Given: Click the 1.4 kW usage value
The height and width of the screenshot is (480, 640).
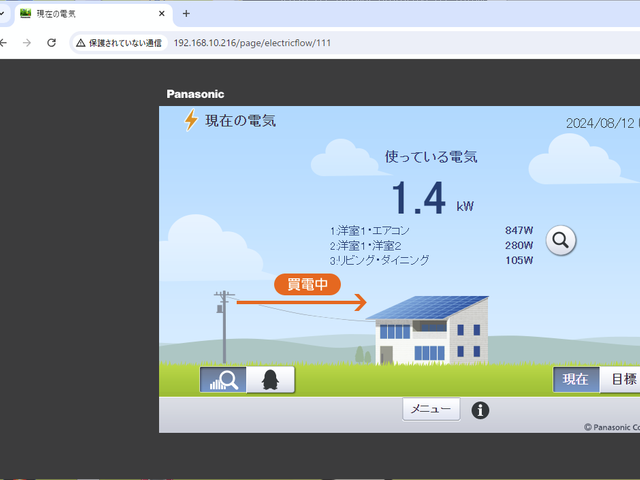Looking at the screenshot, I should pos(433,198).
